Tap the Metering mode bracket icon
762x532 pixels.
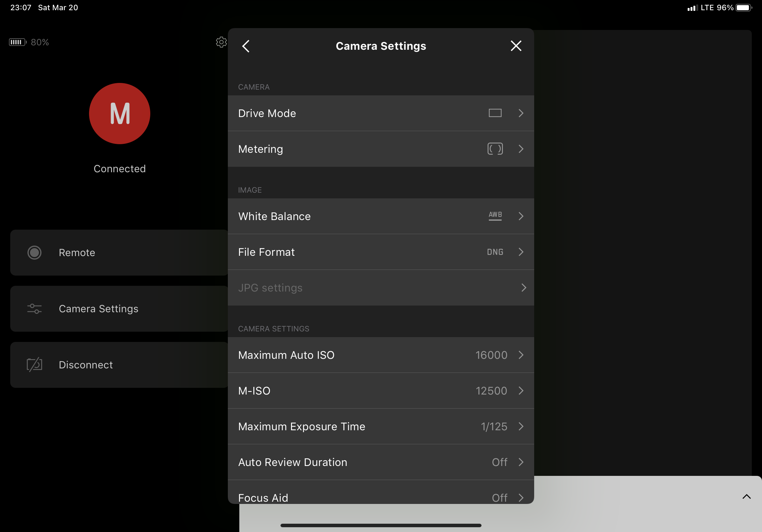(x=495, y=149)
